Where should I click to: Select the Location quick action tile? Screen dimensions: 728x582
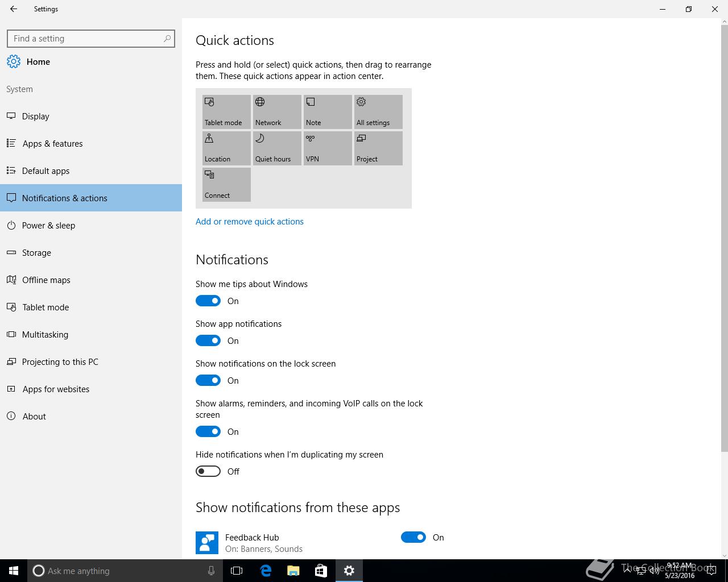pyautogui.click(x=226, y=148)
